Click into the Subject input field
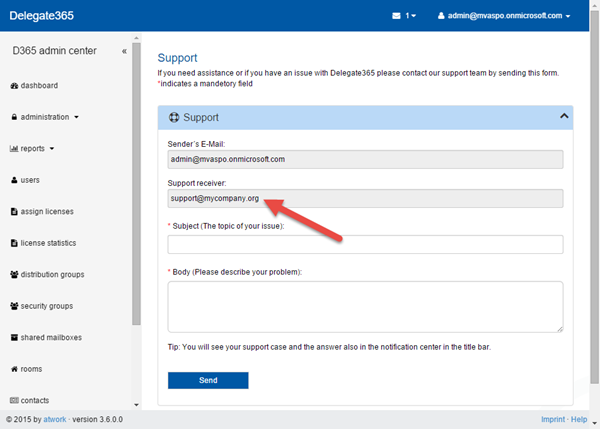 tap(365, 245)
